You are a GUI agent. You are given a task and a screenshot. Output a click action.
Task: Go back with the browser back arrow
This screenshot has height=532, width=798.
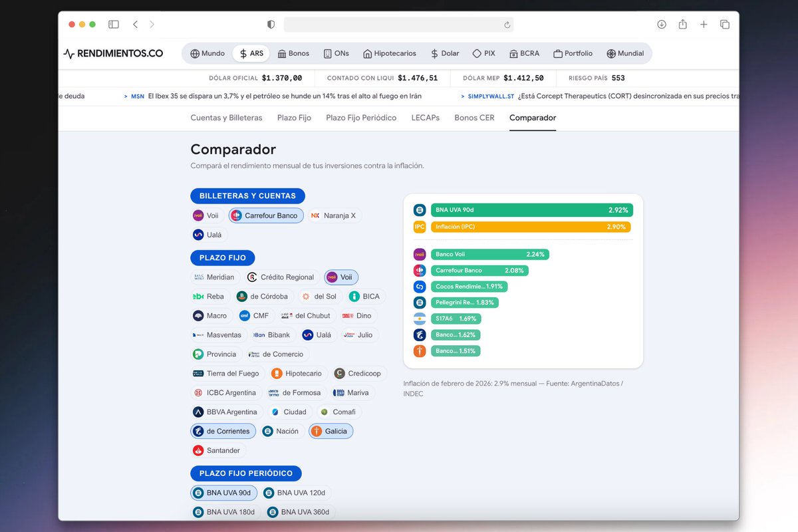136,25
